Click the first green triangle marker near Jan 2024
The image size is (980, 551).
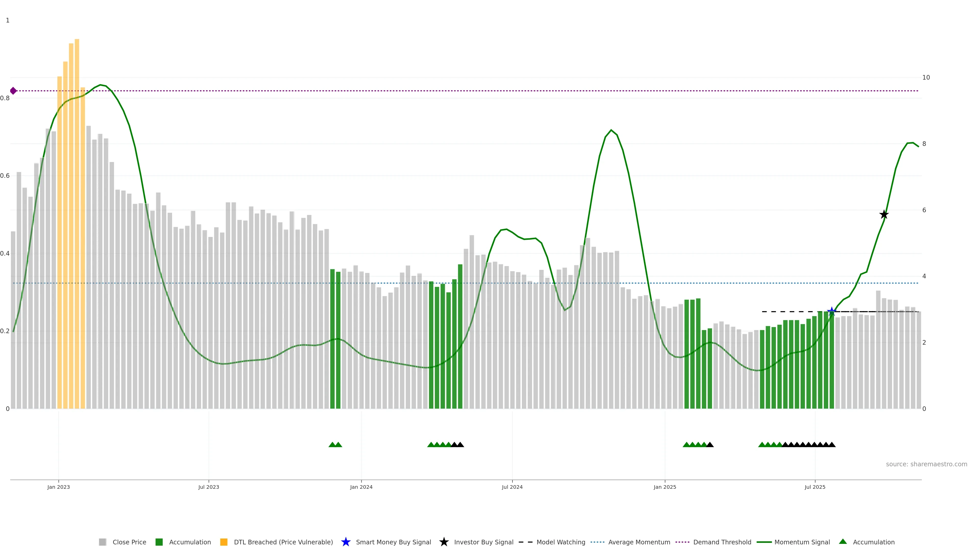pyautogui.click(x=332, y=445)
